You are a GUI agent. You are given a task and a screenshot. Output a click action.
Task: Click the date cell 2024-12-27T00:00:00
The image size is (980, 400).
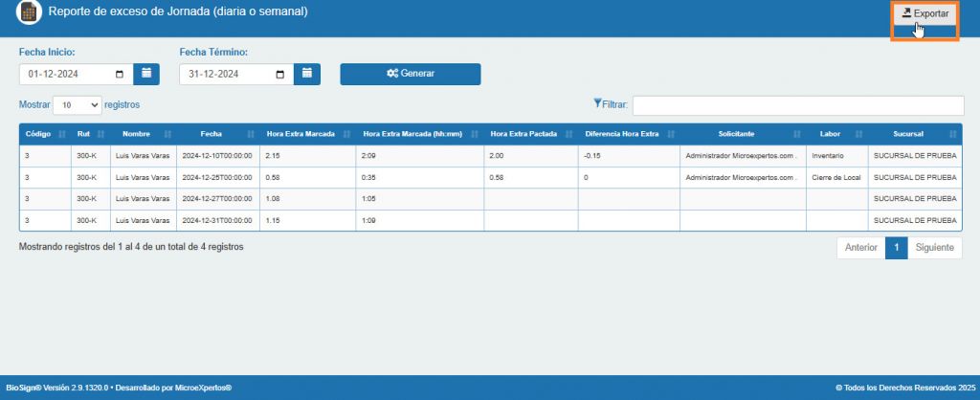point(217,199)
